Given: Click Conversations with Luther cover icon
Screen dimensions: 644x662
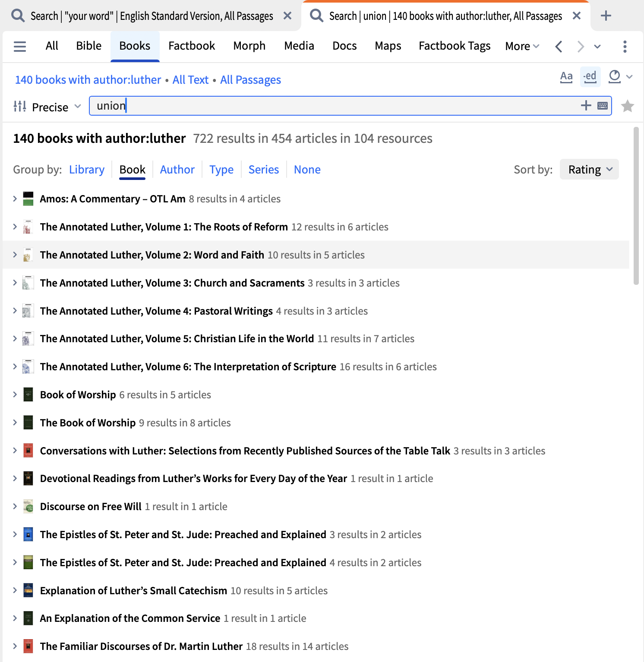Looking at the screenshot, I should click(28, 451).
